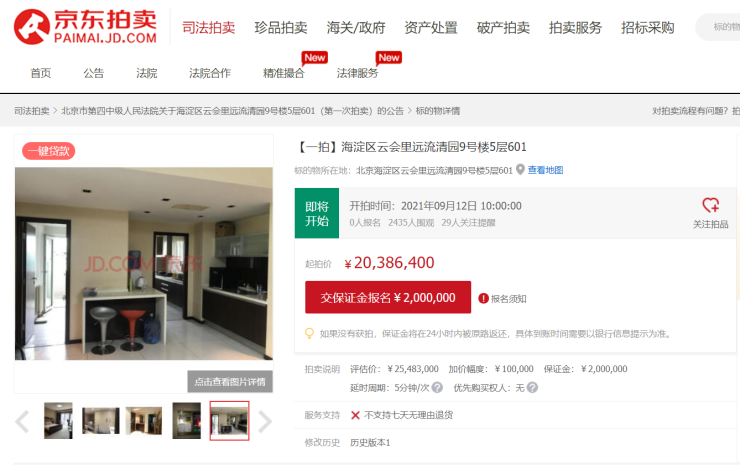Screen dimensions: 740x465
Task: Click question mark beside 延时周期
Action: click(x=437, y=388)
